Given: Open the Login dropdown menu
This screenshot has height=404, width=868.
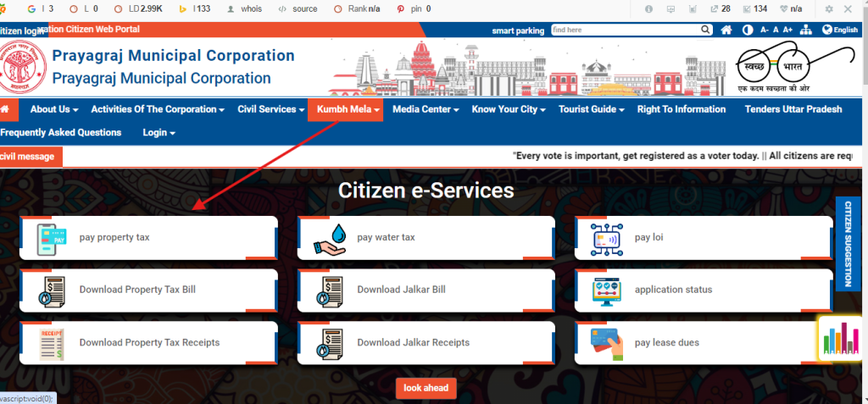Looking at the screenshot, I should pos(159,133).
